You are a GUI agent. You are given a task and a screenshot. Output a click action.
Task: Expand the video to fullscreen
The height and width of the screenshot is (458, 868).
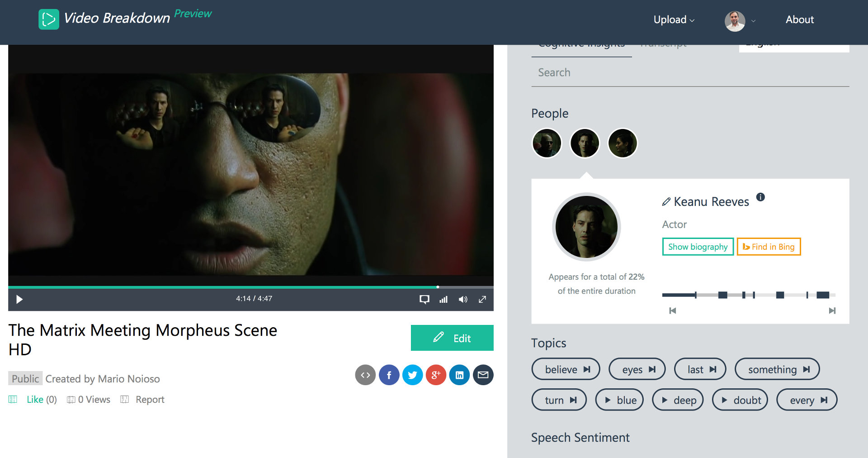[482, 299]
